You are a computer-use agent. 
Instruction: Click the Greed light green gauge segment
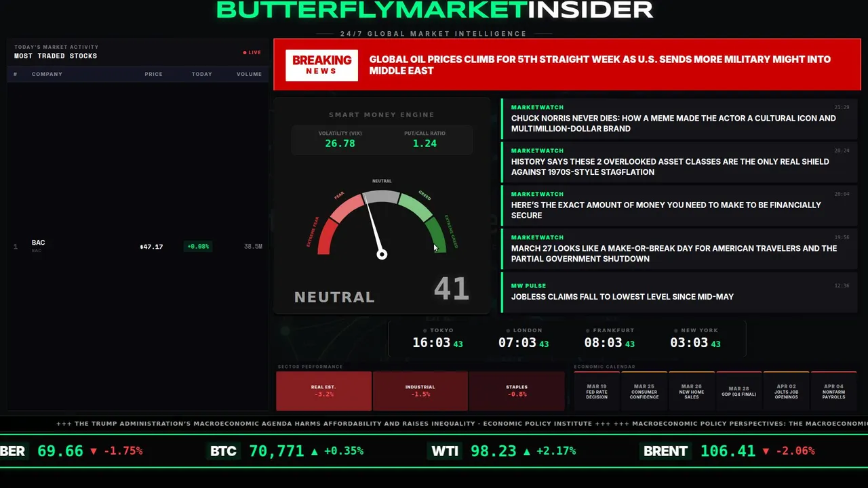click(415, 207)
